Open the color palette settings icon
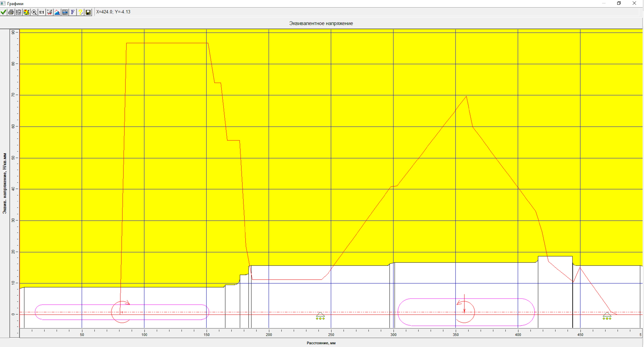Viewport: 644px width, 347px height. coord(26,12)
